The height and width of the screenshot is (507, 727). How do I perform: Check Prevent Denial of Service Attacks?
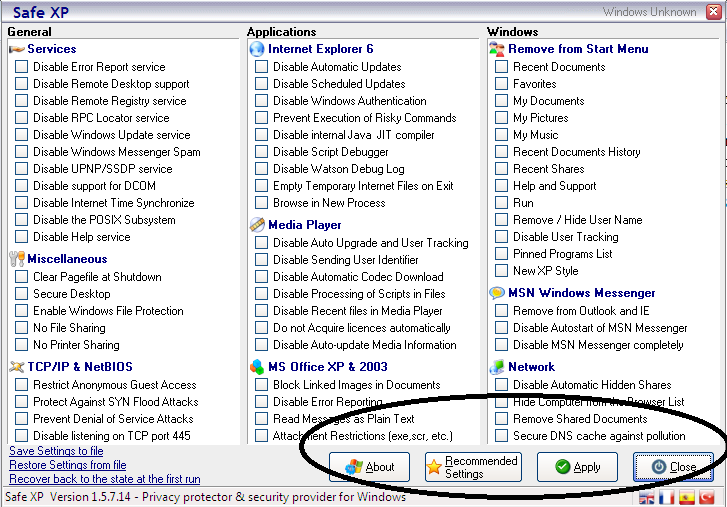21,418
